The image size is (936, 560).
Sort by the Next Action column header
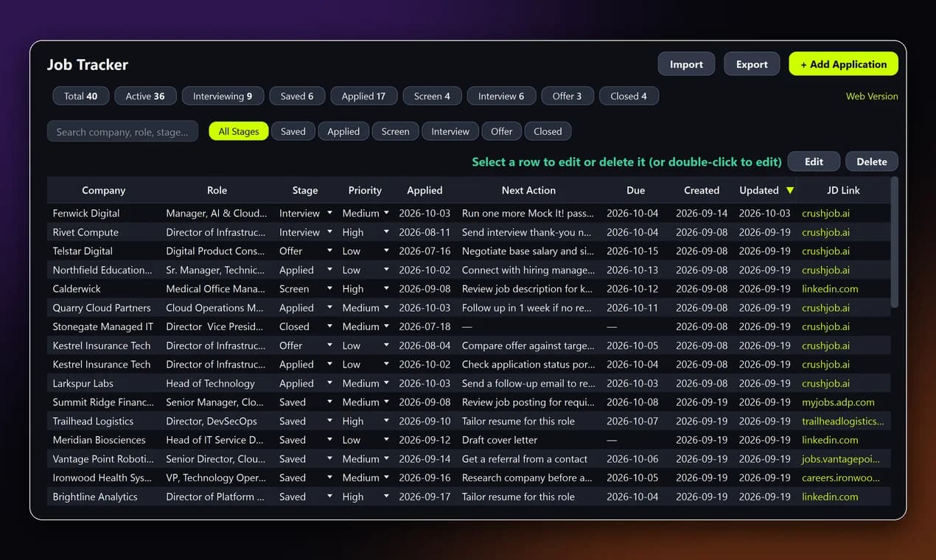pos(528,190)
